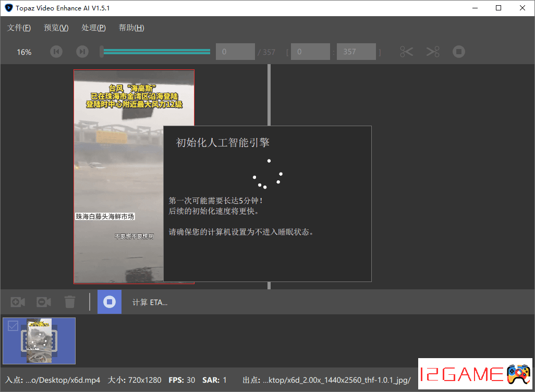
Task: Click the trim end frame field showing 357
Action: pyautogui.click(x=356, y=52)
